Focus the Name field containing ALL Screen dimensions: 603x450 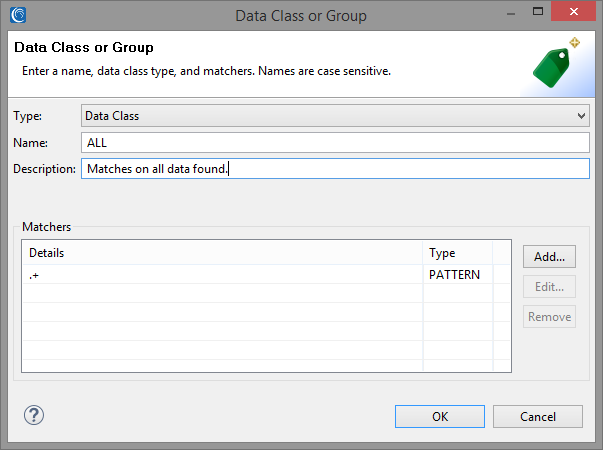[x=335, y=143]
